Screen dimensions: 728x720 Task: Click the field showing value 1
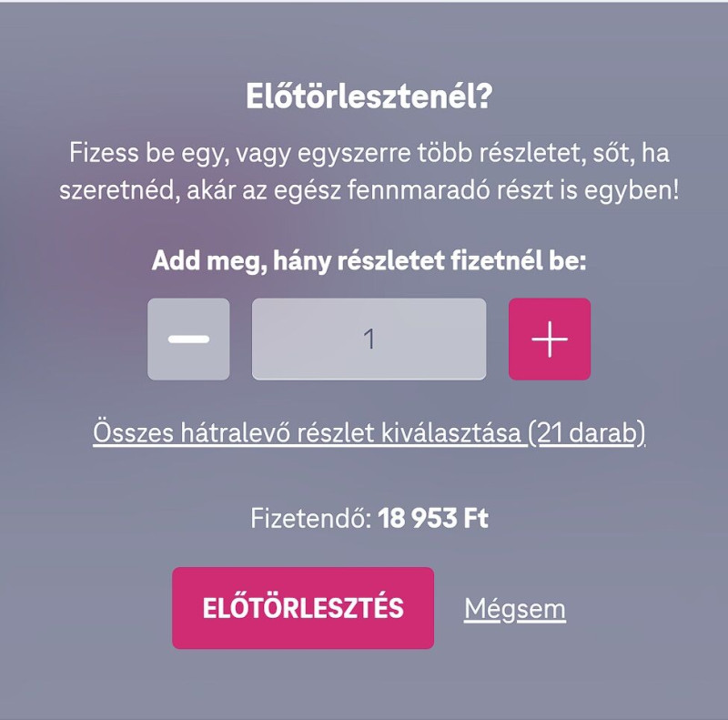tap(369, 339)
